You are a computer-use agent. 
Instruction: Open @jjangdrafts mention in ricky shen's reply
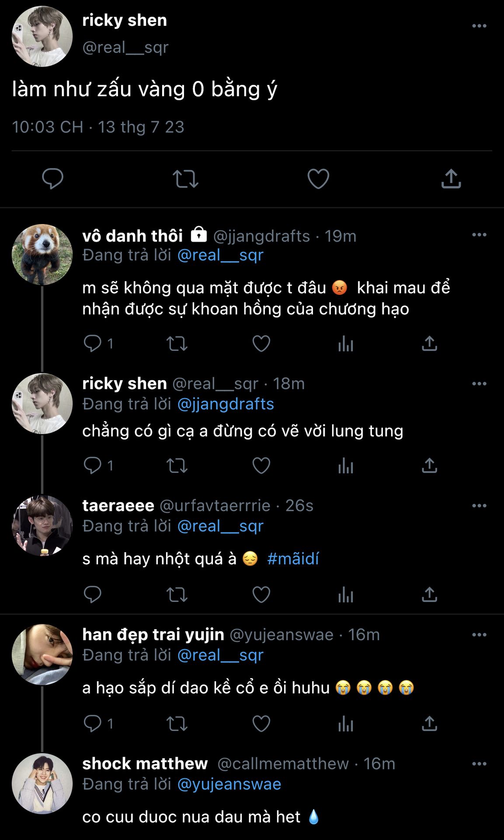226,404
